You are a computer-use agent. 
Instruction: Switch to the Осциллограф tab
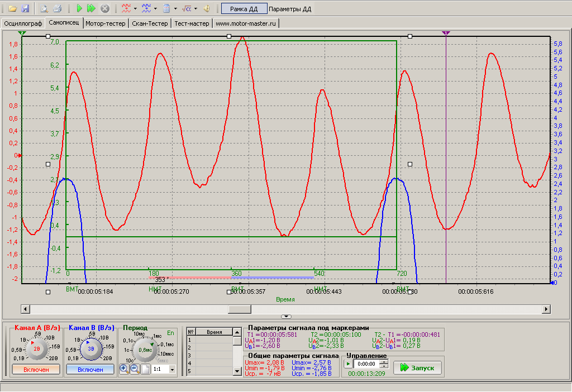[x=23, y=23]
